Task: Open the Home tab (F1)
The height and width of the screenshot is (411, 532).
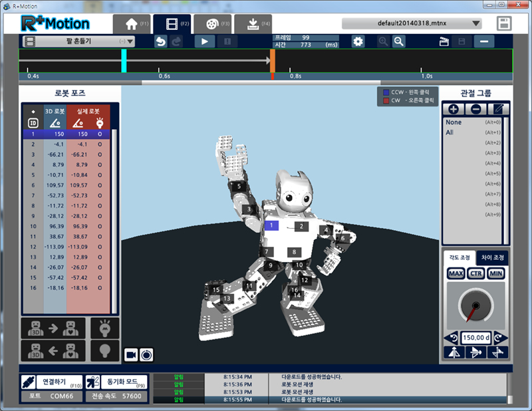Action: (x=132, y=24)
